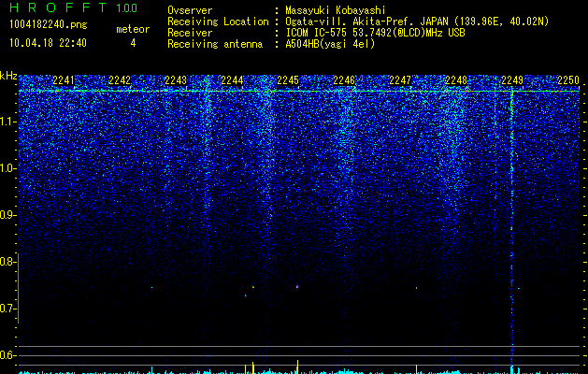Click the 0.8 kHz axis label
The image size is (588, 374).
[7, 262]
